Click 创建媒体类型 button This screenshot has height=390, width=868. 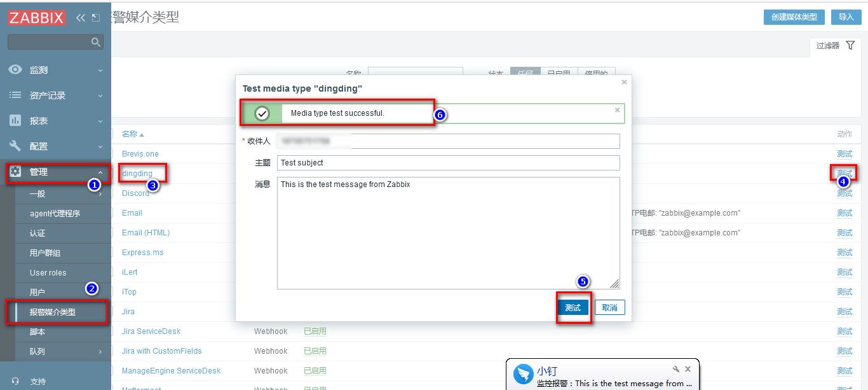[x=794, y=17]
